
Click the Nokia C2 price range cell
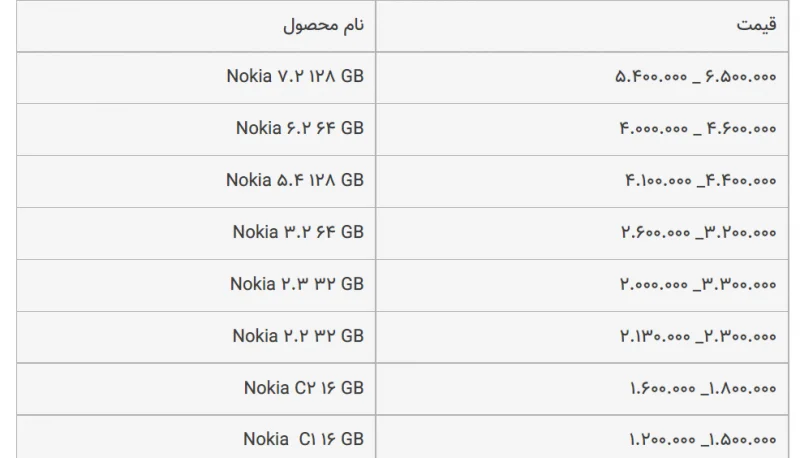tap(582, 389)
